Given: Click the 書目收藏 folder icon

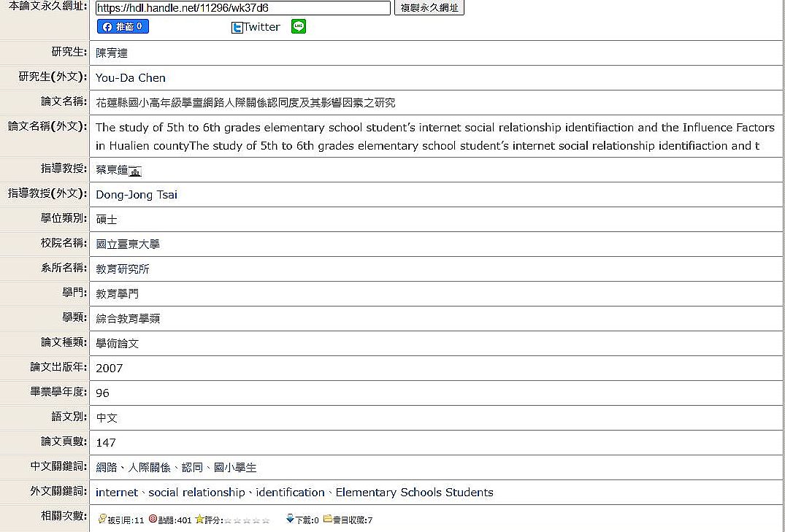Looking at the screenshot, I should point(328,519).
